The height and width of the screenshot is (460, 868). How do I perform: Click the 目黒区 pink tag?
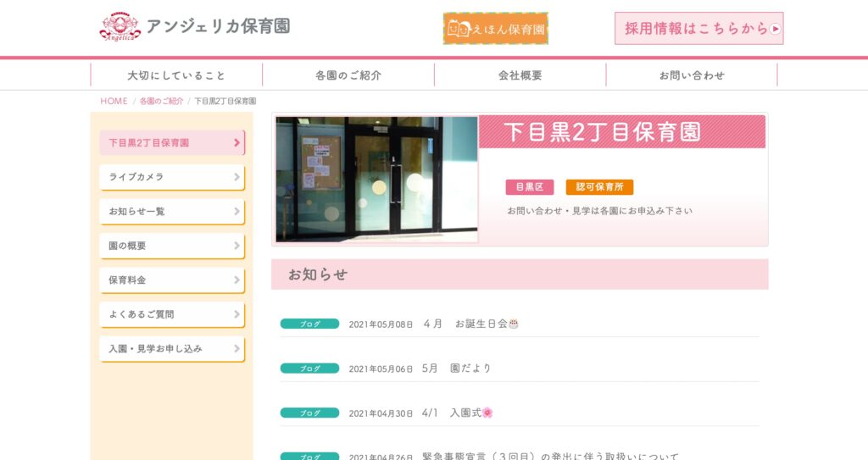(x=529, y=187)
